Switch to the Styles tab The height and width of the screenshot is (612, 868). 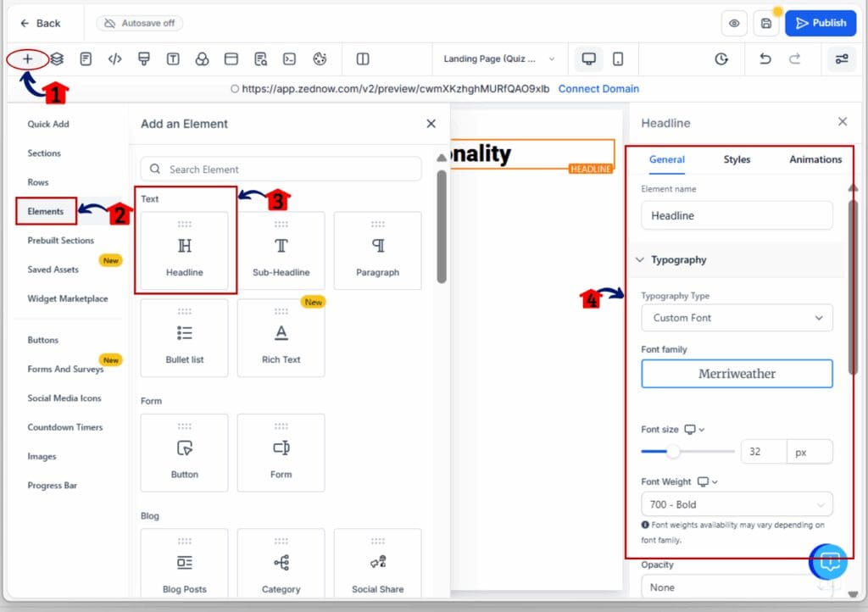[737, 159]
